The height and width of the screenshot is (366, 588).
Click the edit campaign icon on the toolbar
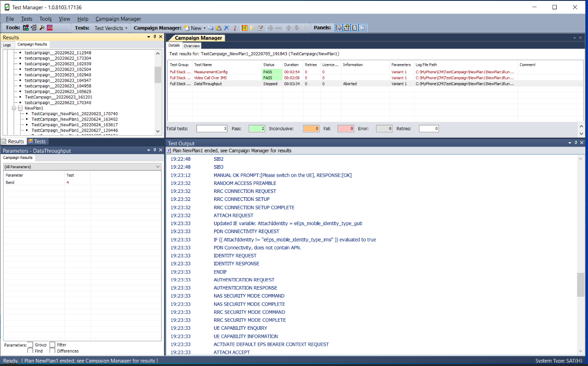[x=260, y=27]
